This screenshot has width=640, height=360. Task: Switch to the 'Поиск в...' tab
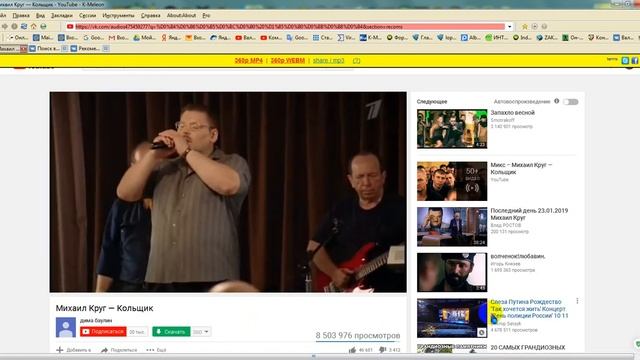(x=45, y=48)
